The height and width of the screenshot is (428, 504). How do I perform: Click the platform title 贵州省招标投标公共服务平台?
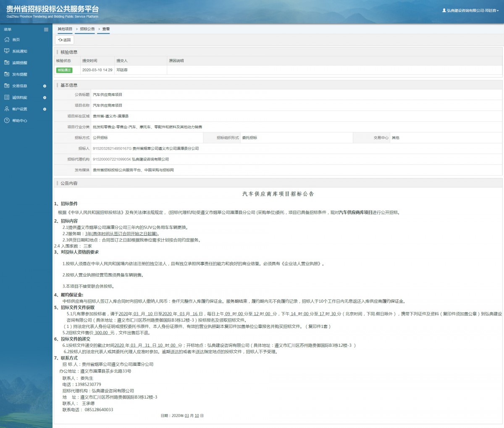point(52,9)
